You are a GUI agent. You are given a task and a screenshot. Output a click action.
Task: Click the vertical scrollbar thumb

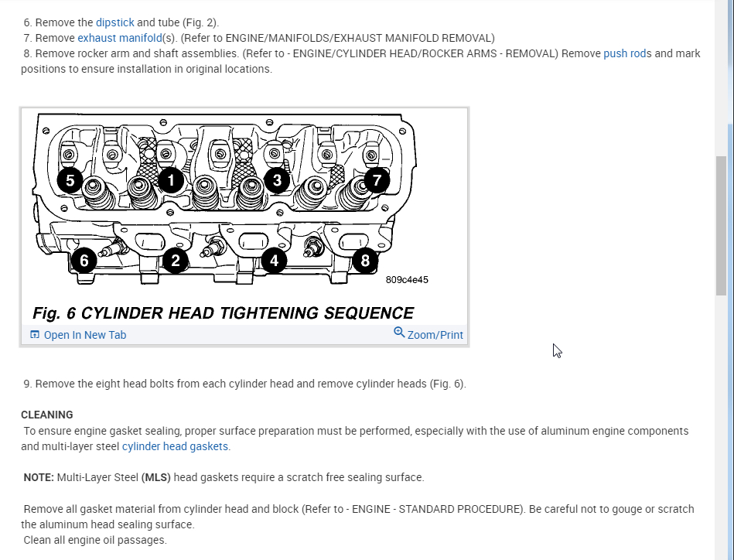coord(721,226)
